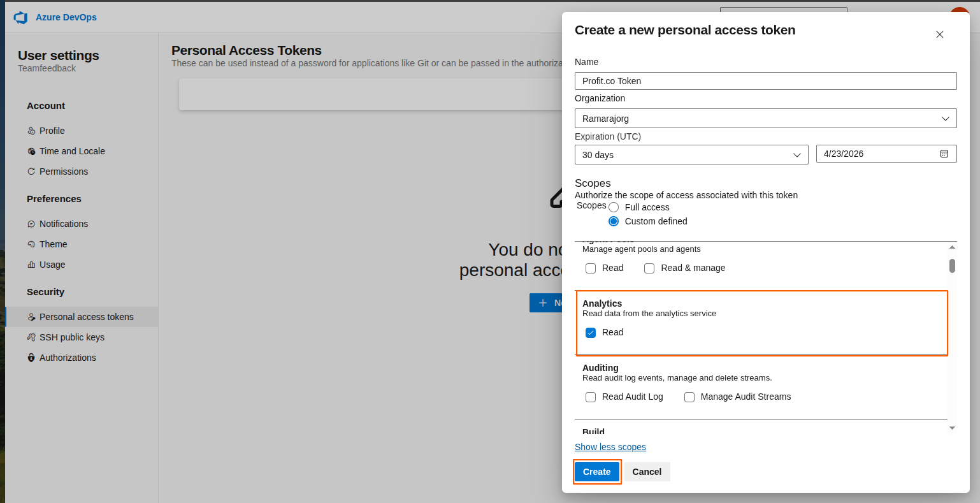The image size is (980, 503).
Task: Cancel the token creation dialog
Action: [647, 472]
